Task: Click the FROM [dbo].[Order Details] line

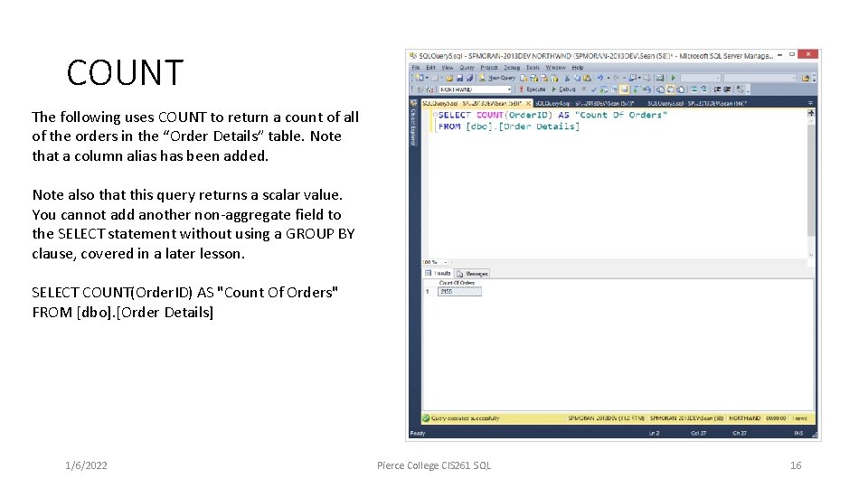Action: pos(509,127)
